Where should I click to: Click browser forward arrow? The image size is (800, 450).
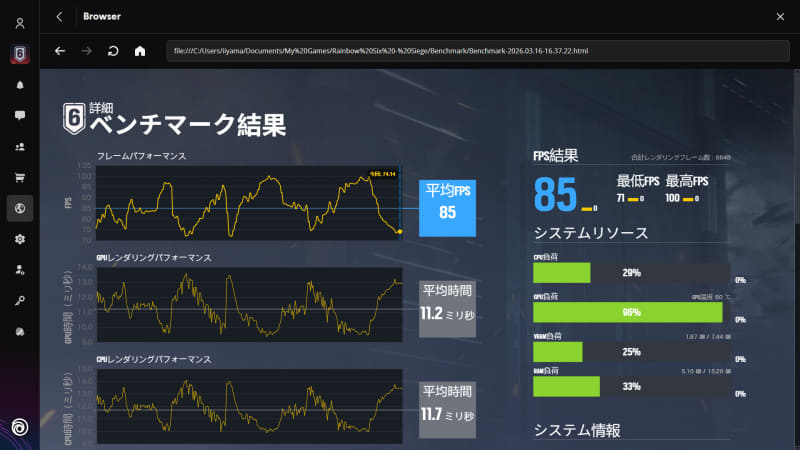[x=86, y=51]
